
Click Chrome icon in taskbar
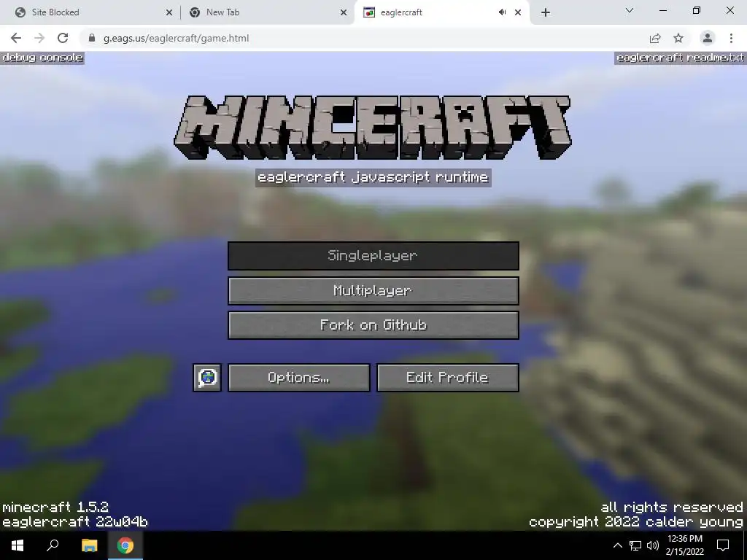click(125, 545)
